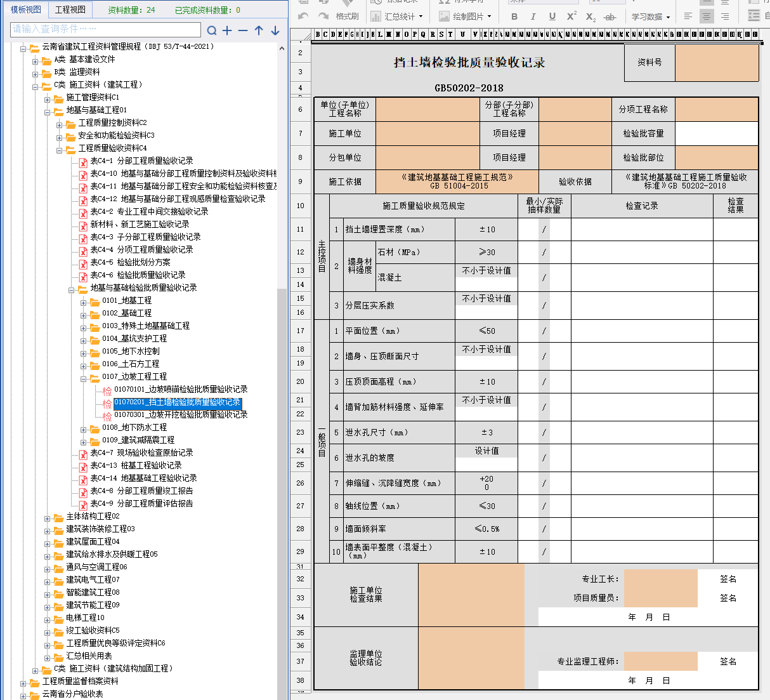The width and height of the screenshot is (770, 700).
Task: Expand the 0101_地基工程 node
Action: click(84, 302)
